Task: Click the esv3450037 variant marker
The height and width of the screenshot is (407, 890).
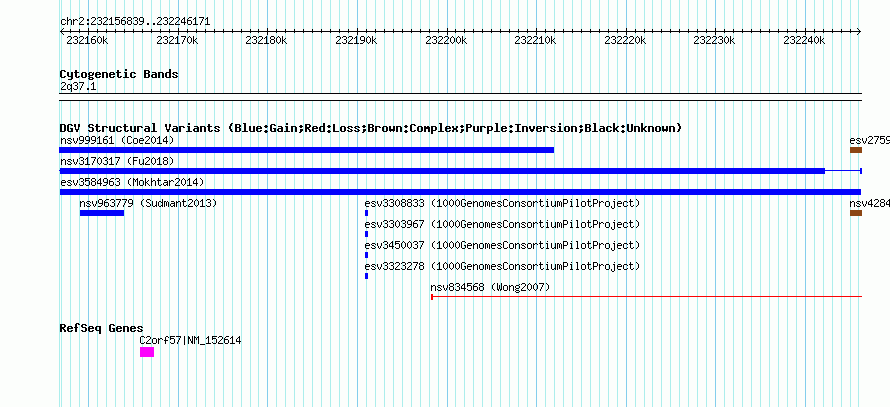Action: [x=367, y=255]
